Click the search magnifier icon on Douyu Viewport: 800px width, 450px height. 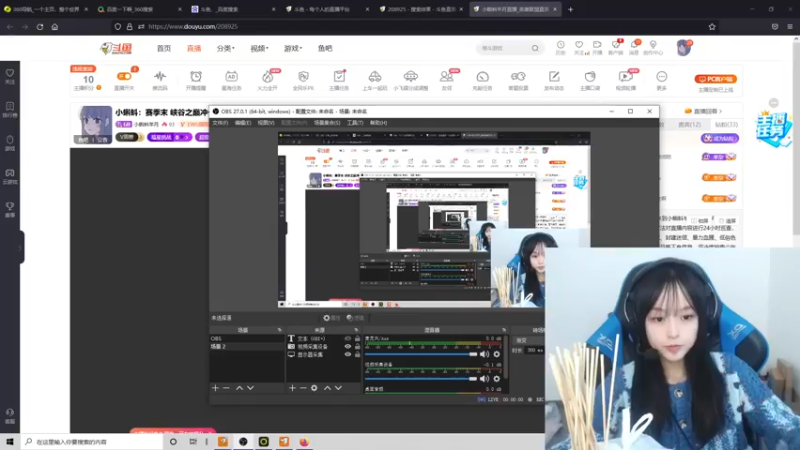[x=535, y=48]
